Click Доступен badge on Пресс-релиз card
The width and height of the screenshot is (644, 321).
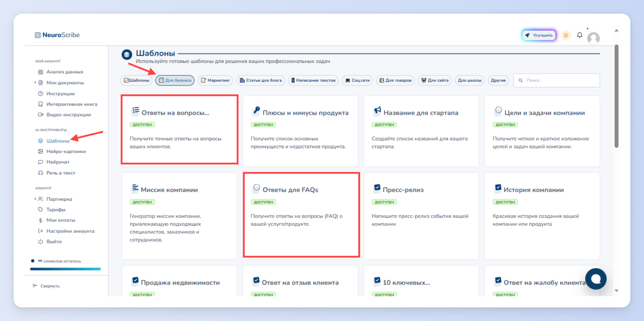click(x=384, y=202)
